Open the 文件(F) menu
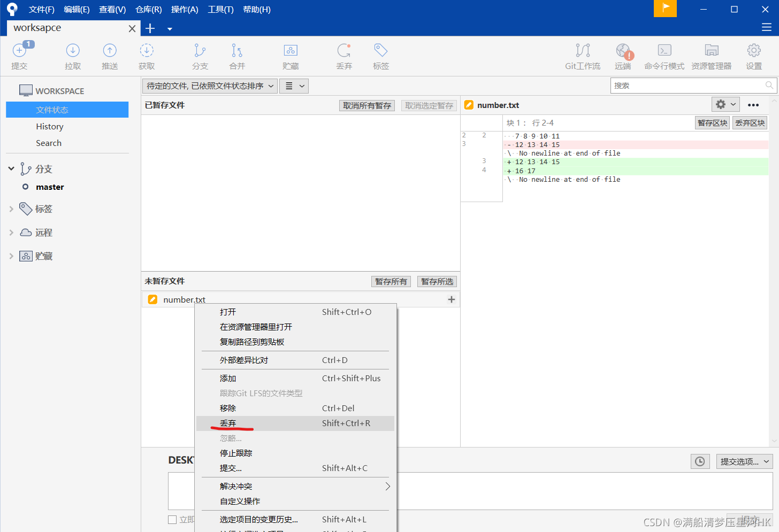This screenshot has height=532, width=779. (x=42, y=10)
